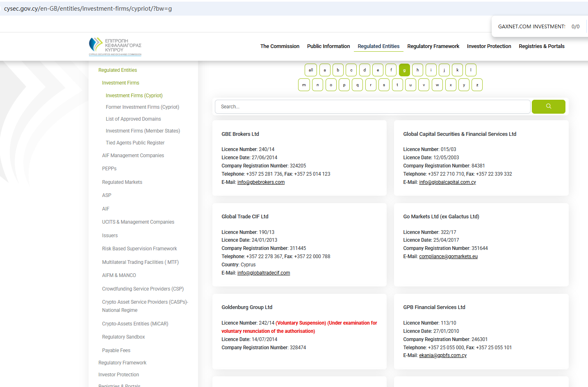Select the highlighted 'g' letter filter
The image size is (588, 387).
click(x=404, y=70)
